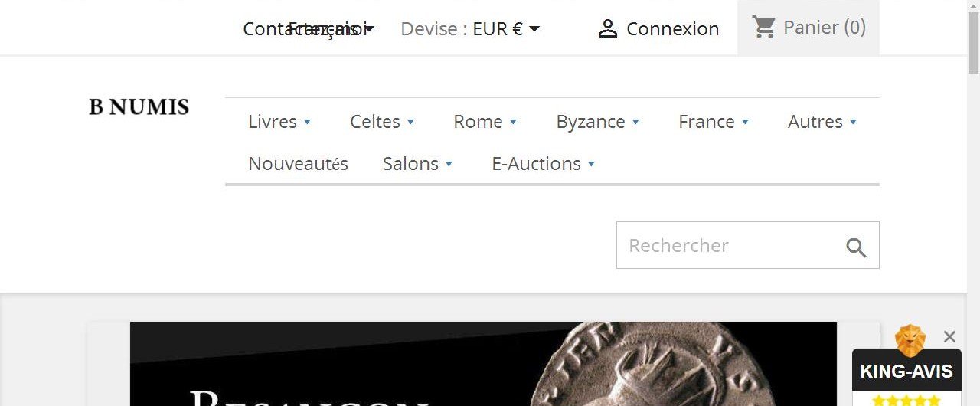980x406 pixels.
Task: Expand the Autres menu
Action: tap(822, 122)
